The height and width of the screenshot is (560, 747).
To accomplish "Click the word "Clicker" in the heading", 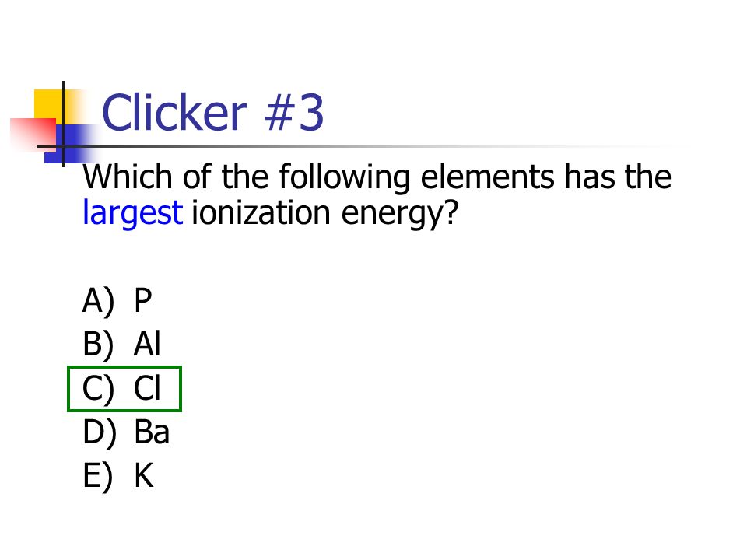I will coord(174,112).
